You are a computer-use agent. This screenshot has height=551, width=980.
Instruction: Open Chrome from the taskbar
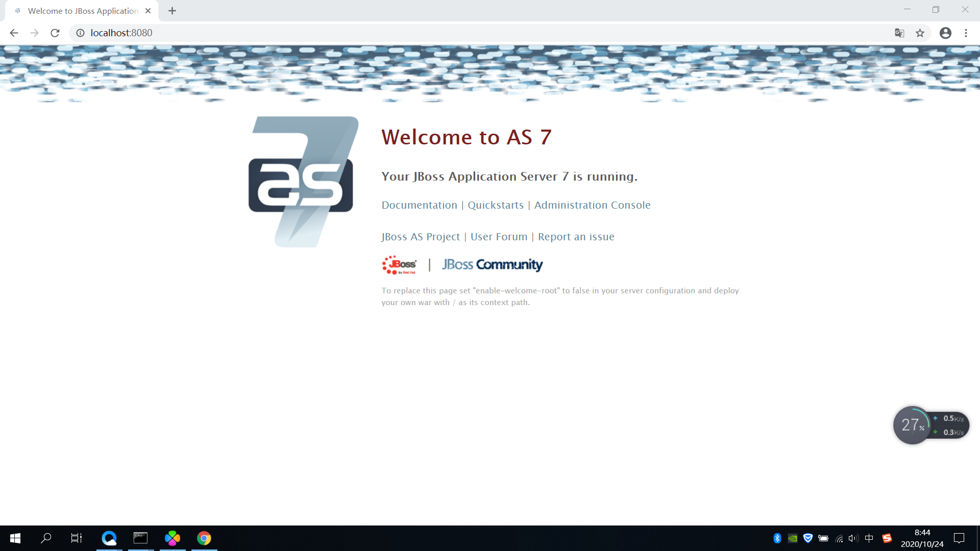204,538
